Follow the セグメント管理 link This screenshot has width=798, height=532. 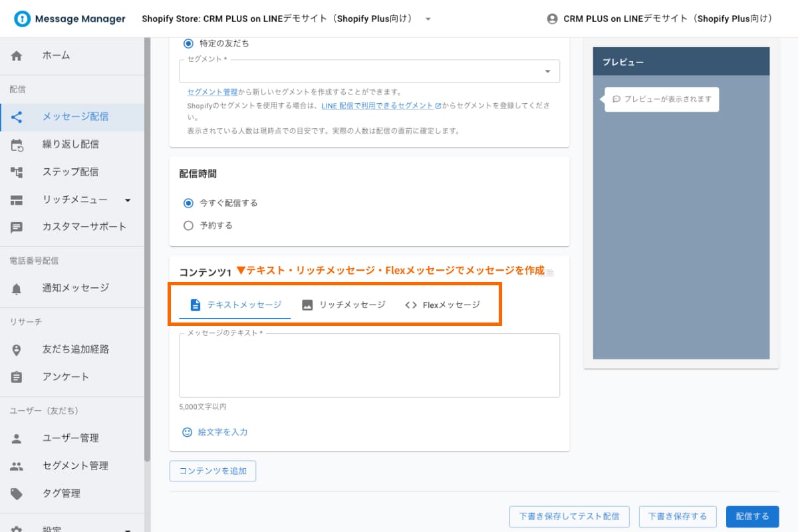pos(213,92)
